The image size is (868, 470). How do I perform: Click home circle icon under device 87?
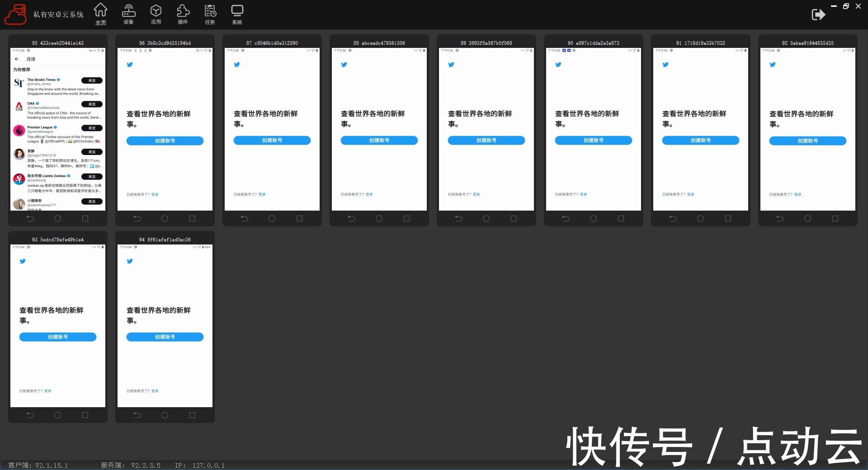(x=272, y=219)
